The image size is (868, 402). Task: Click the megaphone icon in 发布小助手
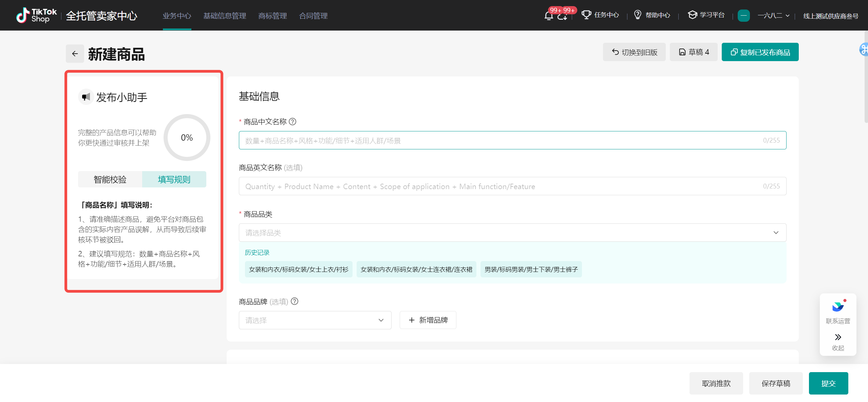(86, 97)
